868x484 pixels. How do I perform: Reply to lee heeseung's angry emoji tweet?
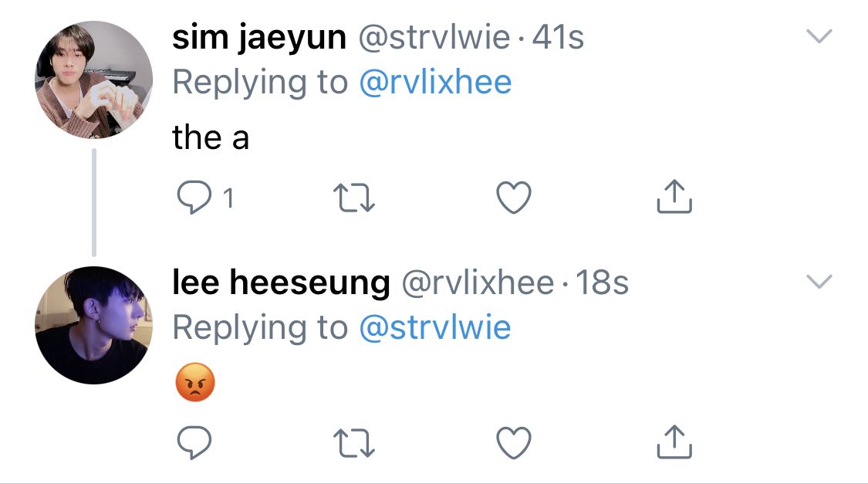pos(194,442)
